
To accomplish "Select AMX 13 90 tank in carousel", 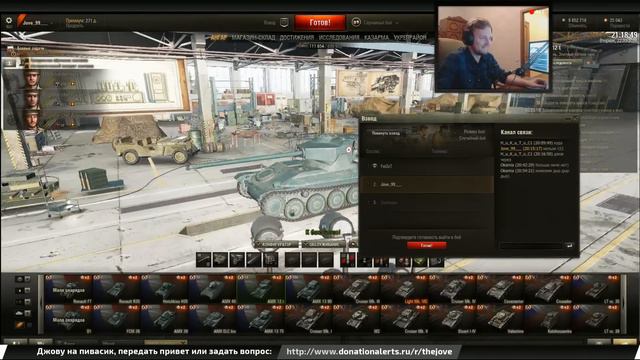I will 308,289.
